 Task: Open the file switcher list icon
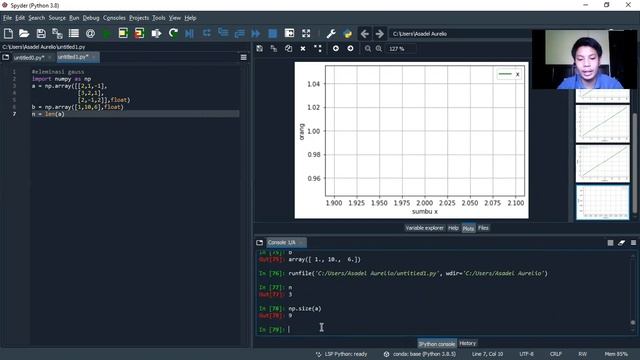tap(74, 33)
